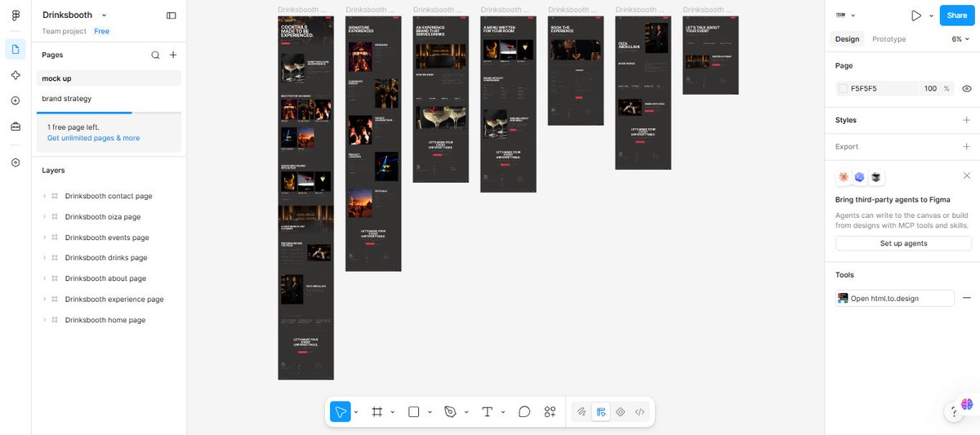Click Open html.to.design plugin button
The height and width of the screenshot is (435, 980).
[x=895, y=299]
